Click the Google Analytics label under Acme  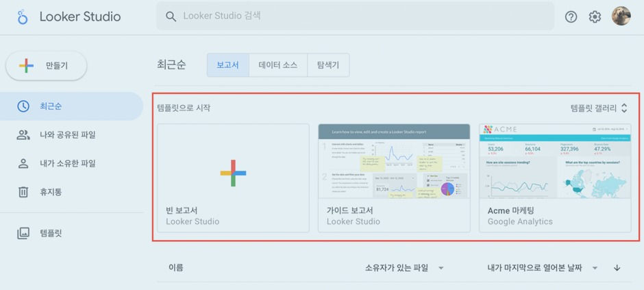(x=520, y=222)
